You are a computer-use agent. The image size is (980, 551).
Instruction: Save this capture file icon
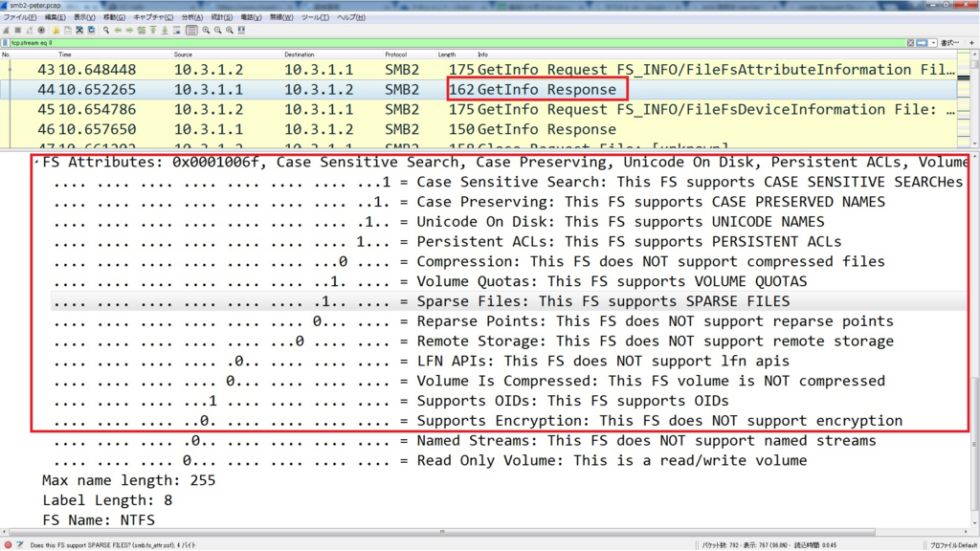point(68,30)
